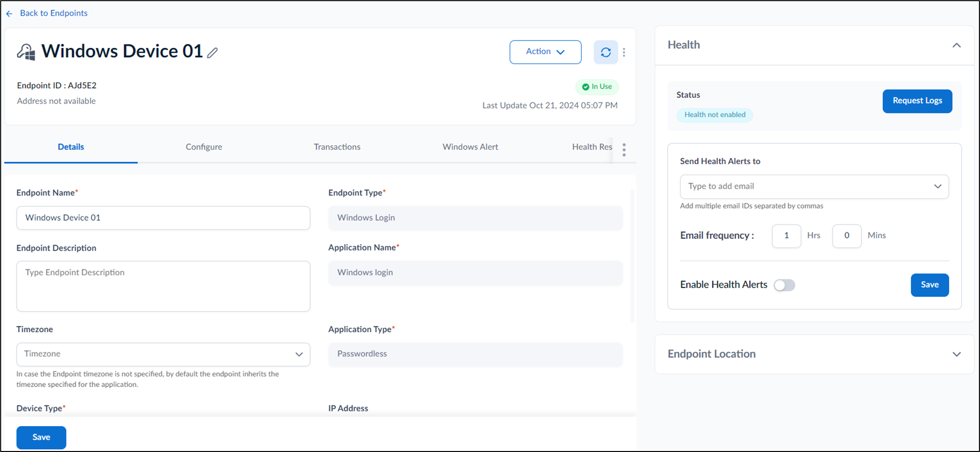Open Send Health Alerts email dropdown

pyautogui.click(x=814, y=187)
